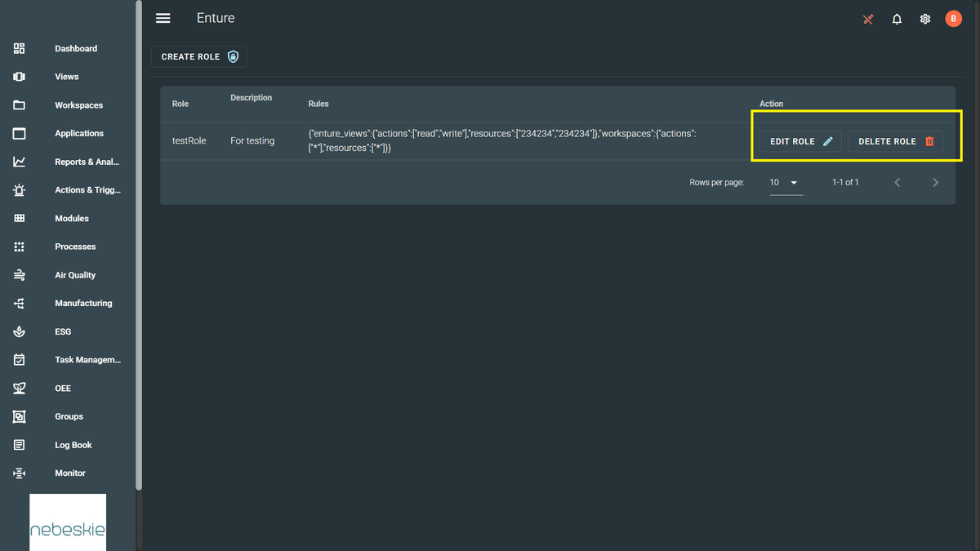Open the user avatar profile
980x551 pixels.
pyautogui.click(x=953, y=18)
